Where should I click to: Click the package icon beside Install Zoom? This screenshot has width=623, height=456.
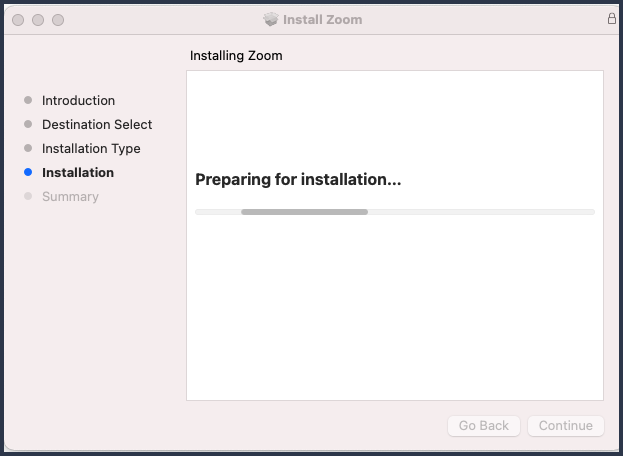click(x=271, y=19)
